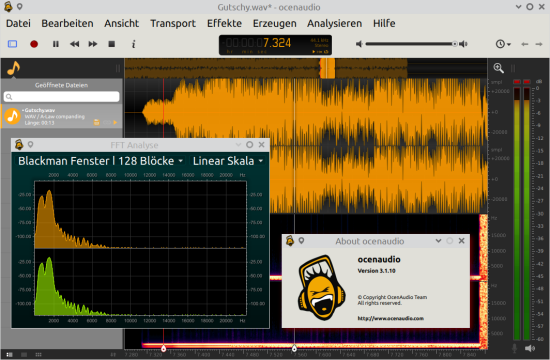
Task: Click the zoom magnifier icon above the level meters
Action: click(498, 68)
